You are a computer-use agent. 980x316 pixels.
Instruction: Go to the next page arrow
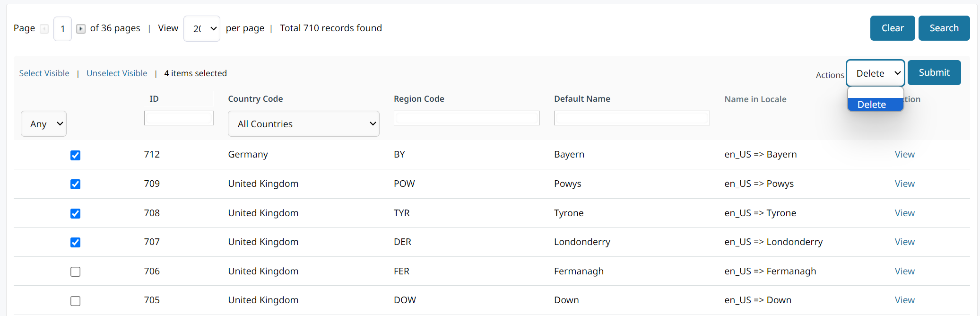(81, 29)
